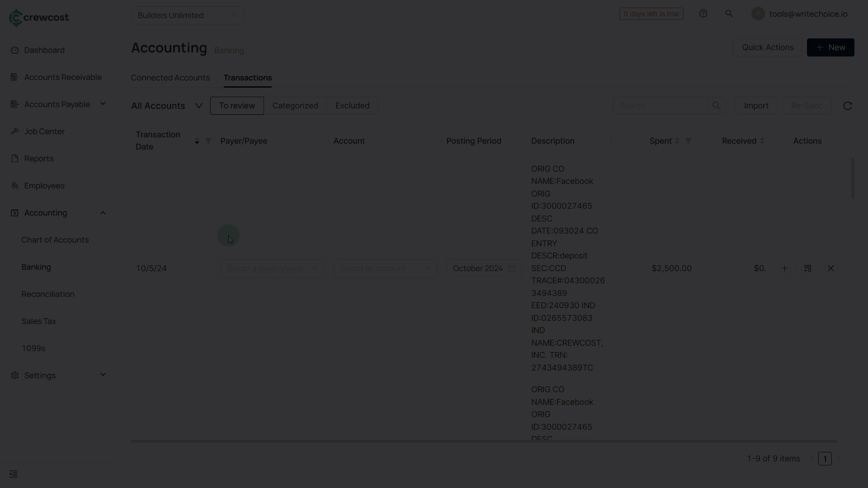Switch to the Categorized filter
This screenshot has height=488, width=868.
(x=295, y=106)
